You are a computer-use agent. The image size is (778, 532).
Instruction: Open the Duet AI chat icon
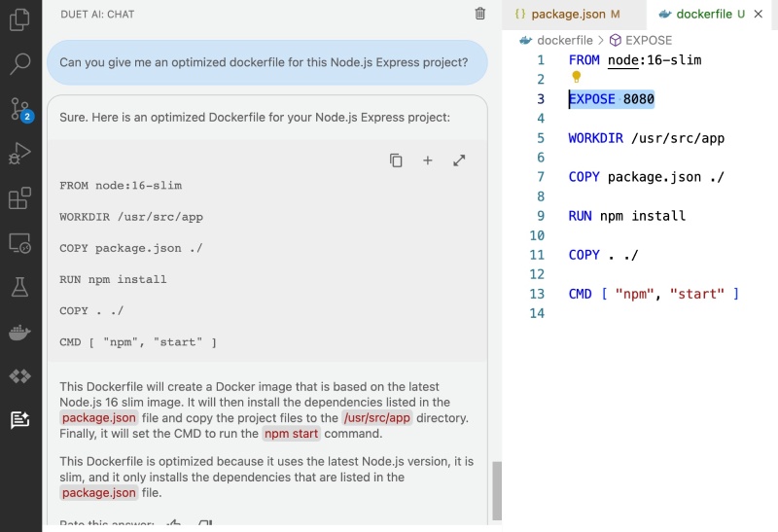[19, 420]
